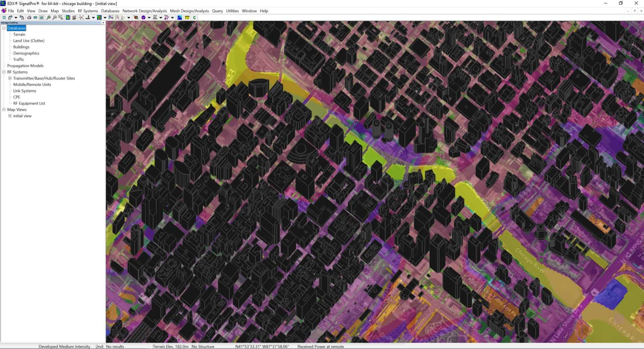
Task: Click the Print map icon
Action: coord(30,17)
